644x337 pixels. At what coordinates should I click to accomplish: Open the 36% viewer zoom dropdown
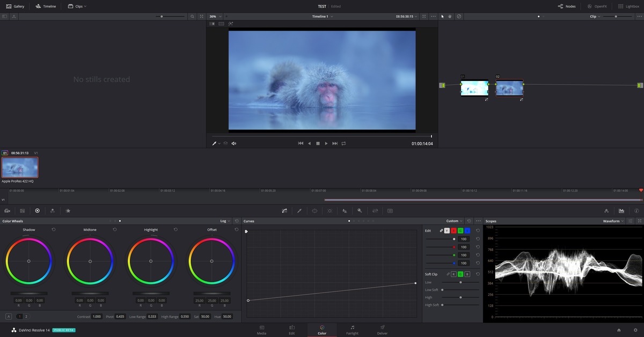[x=215, y=17]
